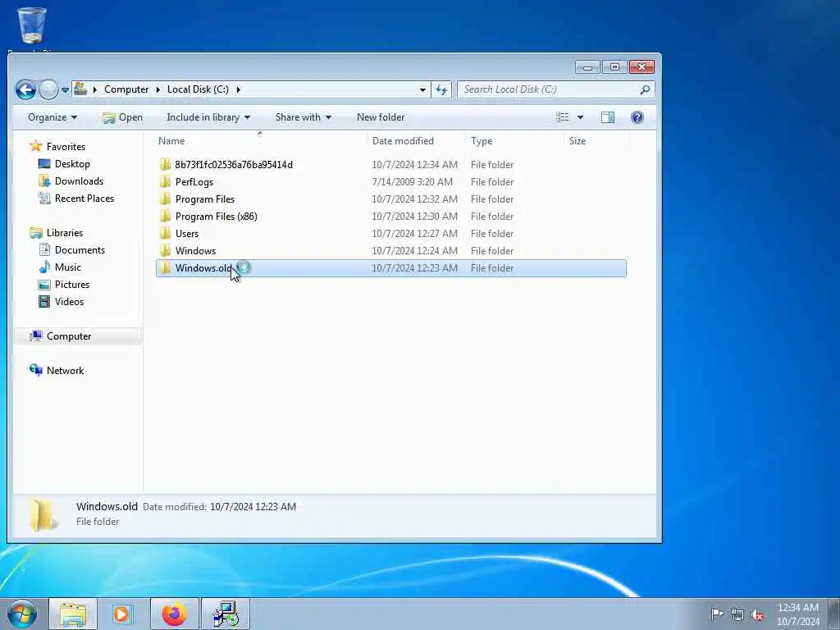
Task: Create a New folder
Action: [381, 117]
